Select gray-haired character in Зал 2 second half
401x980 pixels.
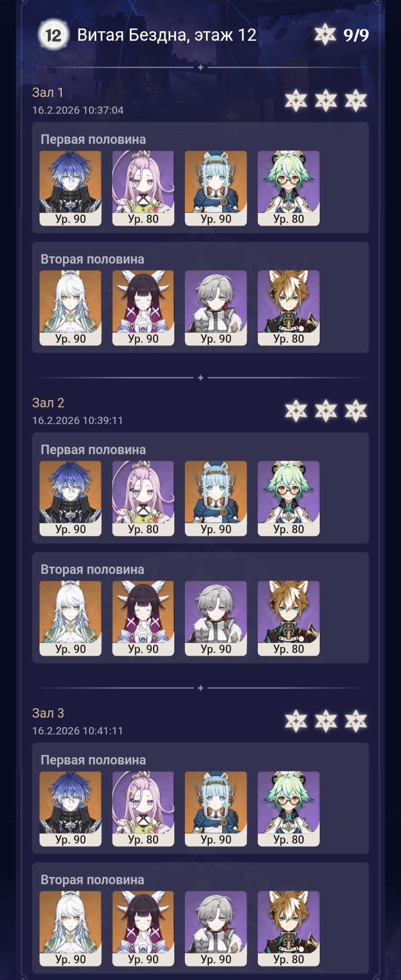[216, 618]
